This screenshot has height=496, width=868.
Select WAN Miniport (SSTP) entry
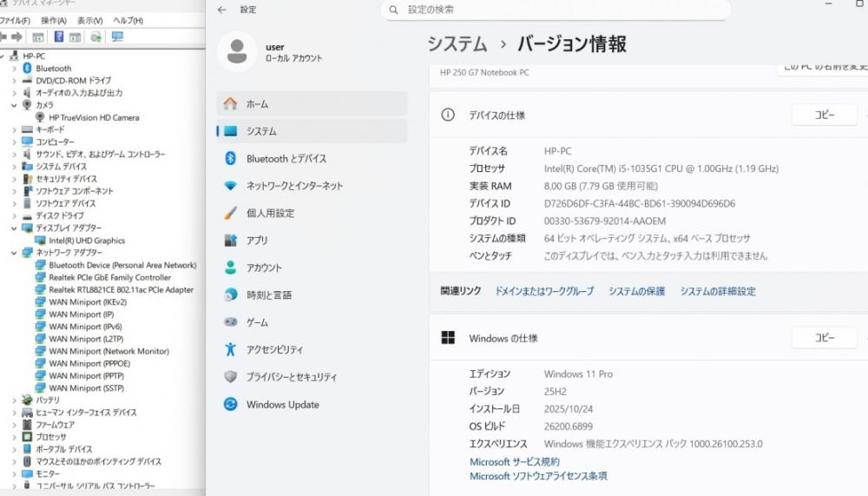coord(86,388)
